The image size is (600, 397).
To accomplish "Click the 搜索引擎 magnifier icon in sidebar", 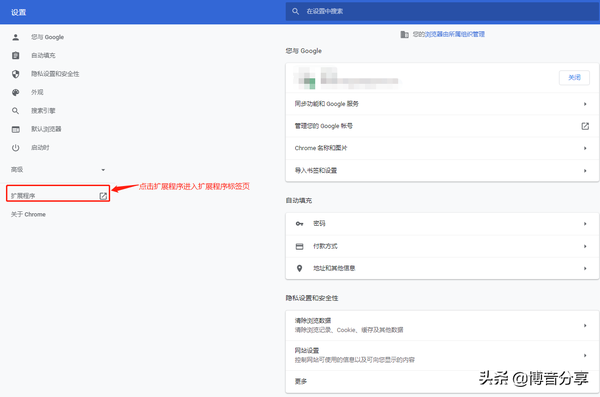I will coord(16,111).
